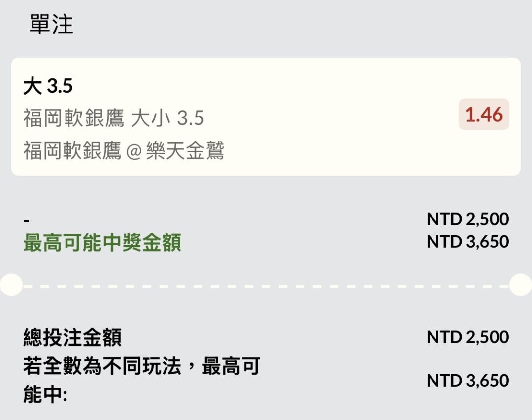This screenshot has height=420, width=532.
Task: Click the 1.46 odds badge
Action: coord(484,115)
